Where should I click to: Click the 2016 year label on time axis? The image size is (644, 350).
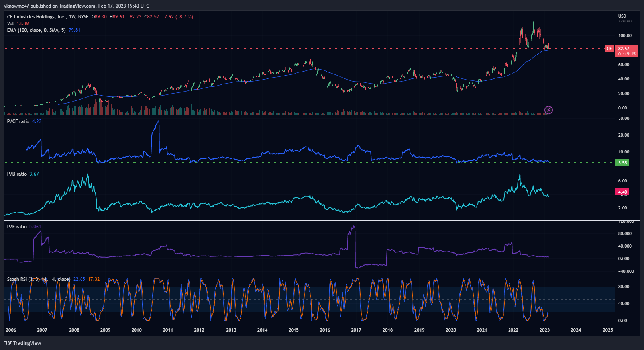click(x=325, y=330)
